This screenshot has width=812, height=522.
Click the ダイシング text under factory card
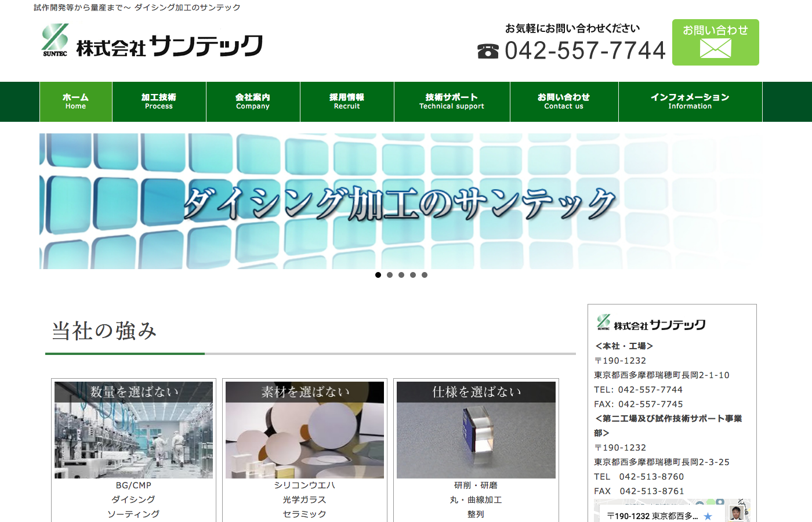[x=133, y=499]
